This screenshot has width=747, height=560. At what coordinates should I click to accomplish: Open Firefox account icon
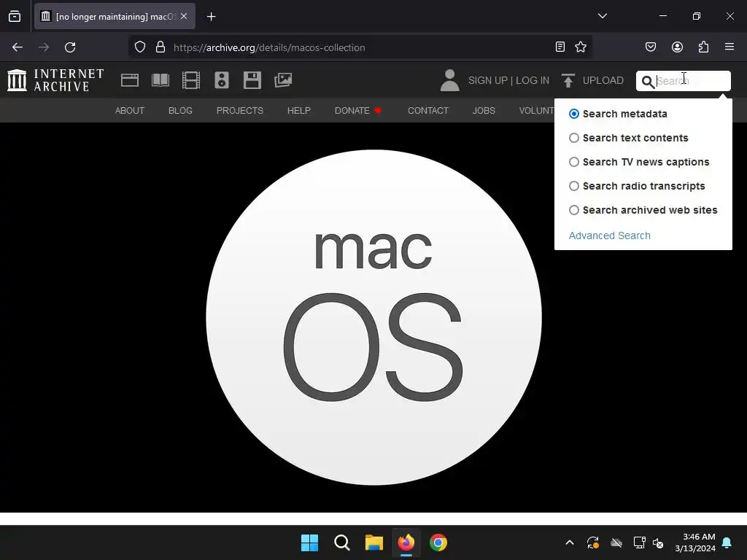coord(677,47)
